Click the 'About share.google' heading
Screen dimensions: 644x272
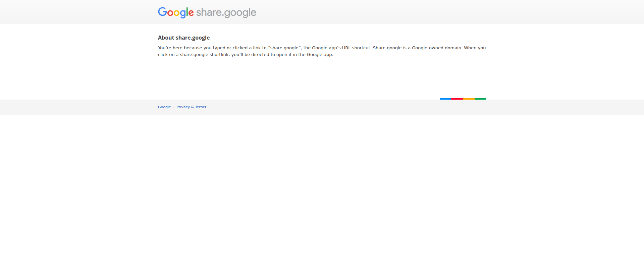point(184,38)
